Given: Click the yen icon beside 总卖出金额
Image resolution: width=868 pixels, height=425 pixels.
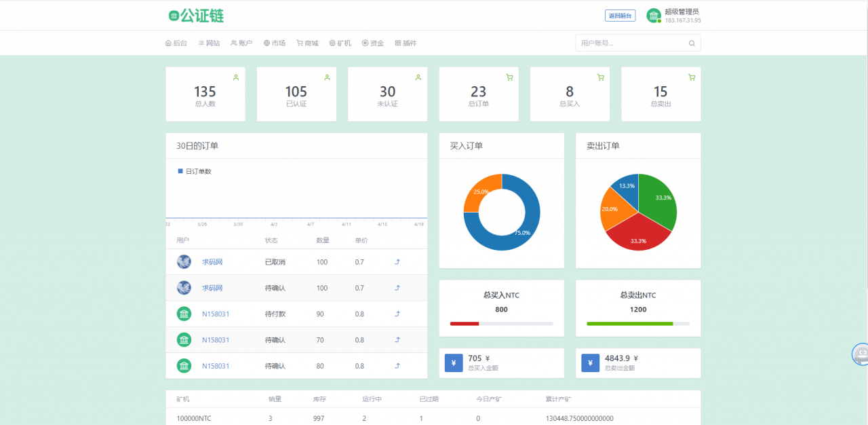Looking at the screenshot, I should (590, 363).
